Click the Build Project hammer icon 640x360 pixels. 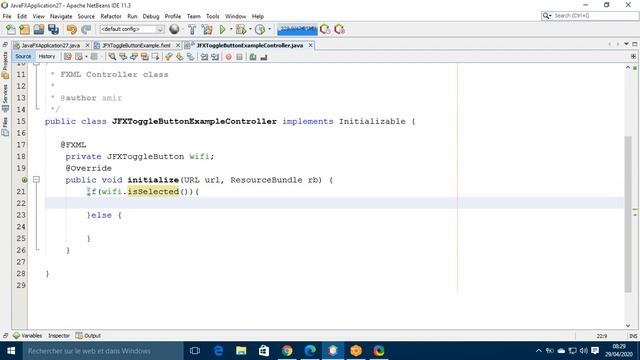pyautogui.click(x=192, y=29)
